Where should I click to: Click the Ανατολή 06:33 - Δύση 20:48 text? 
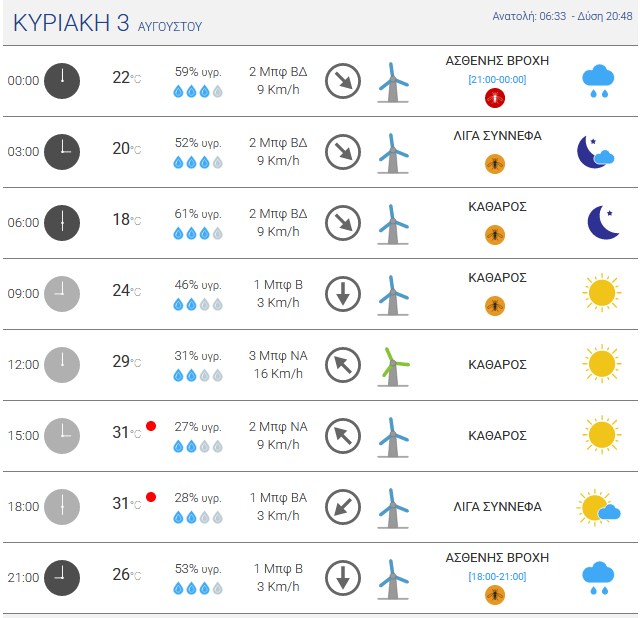coord(562,16)
